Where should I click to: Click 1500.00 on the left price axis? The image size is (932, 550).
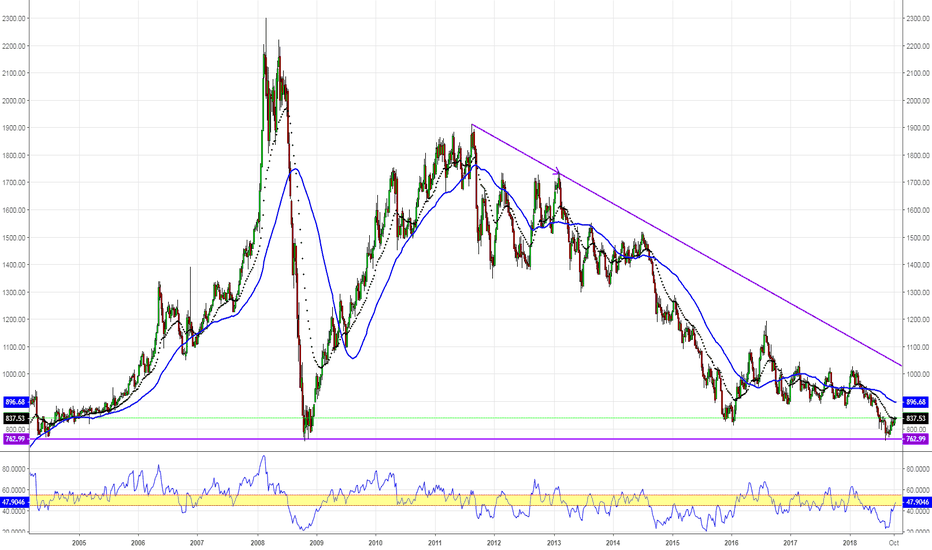(x=14, y=238)
